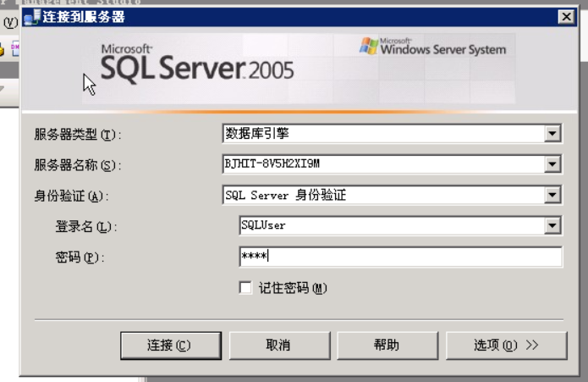Focus the 密码 password input field

click(400, 257)
